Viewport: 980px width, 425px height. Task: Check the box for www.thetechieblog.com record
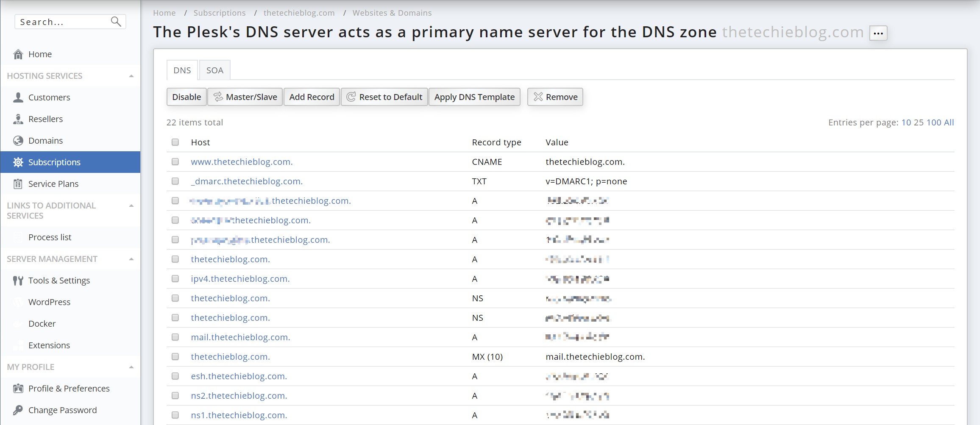(175, 162)
